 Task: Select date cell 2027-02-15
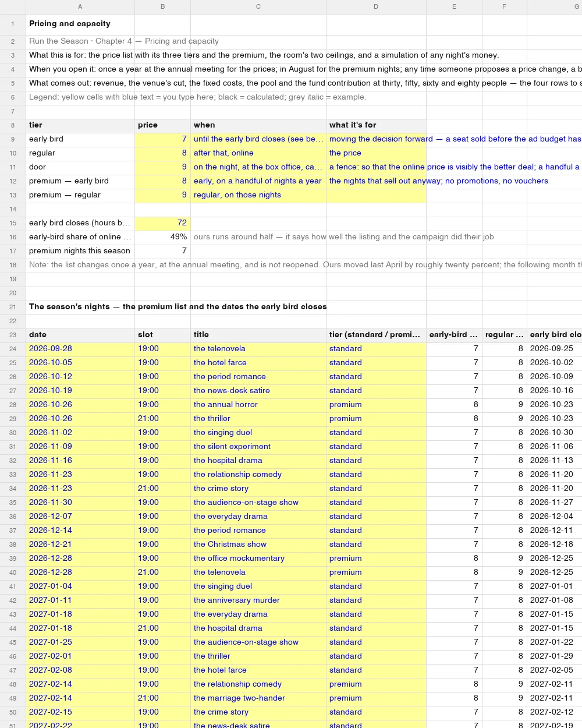(x=80, y=712)
